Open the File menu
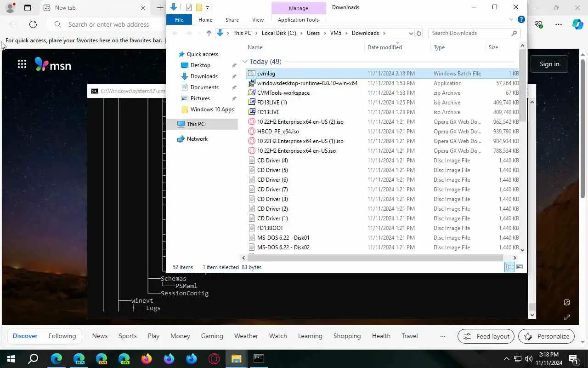The image size is (588, 368). tap(179, 20)
